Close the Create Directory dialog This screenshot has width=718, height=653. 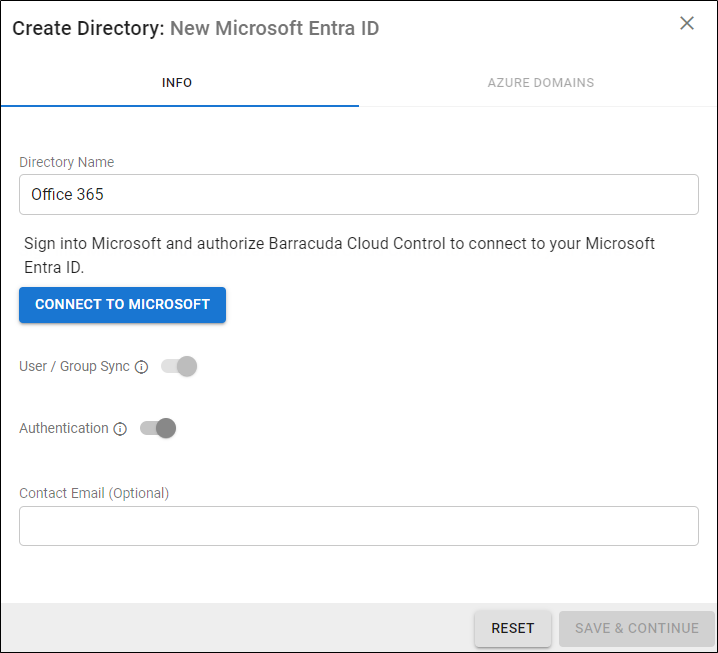tap(687, 23)
